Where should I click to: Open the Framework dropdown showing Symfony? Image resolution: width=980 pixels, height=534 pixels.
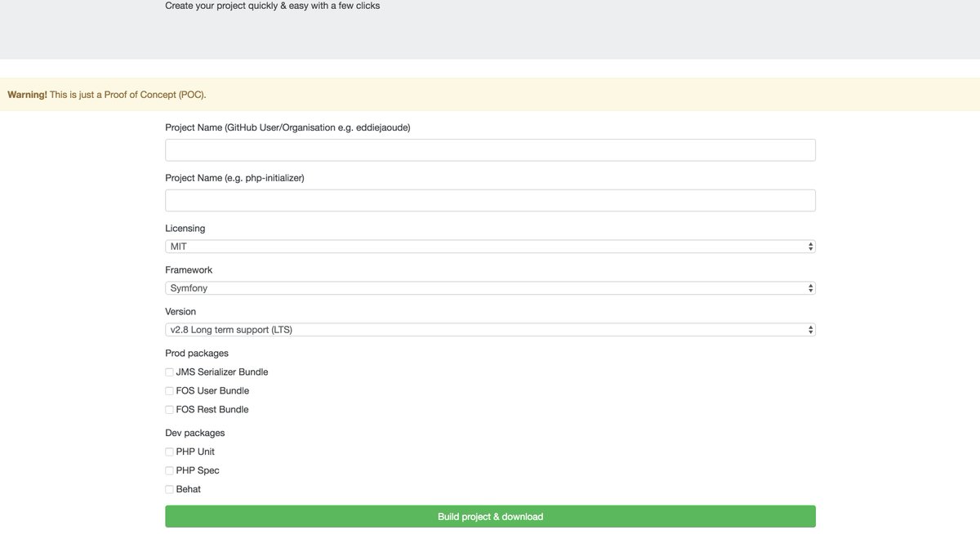(x=490, y=288)
